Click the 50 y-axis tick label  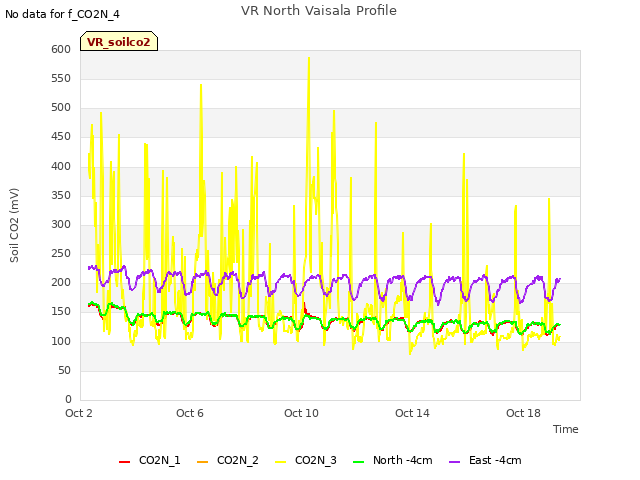(x=64, y=371)
